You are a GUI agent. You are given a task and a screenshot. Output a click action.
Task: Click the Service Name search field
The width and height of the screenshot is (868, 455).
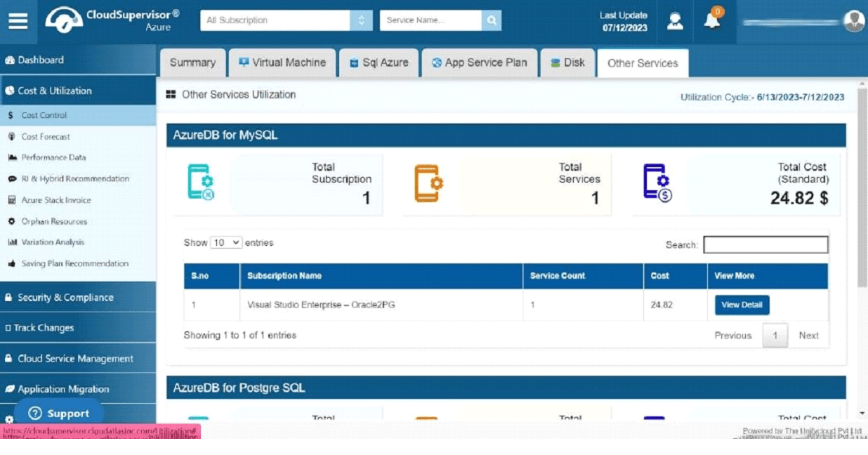point(431,20)
